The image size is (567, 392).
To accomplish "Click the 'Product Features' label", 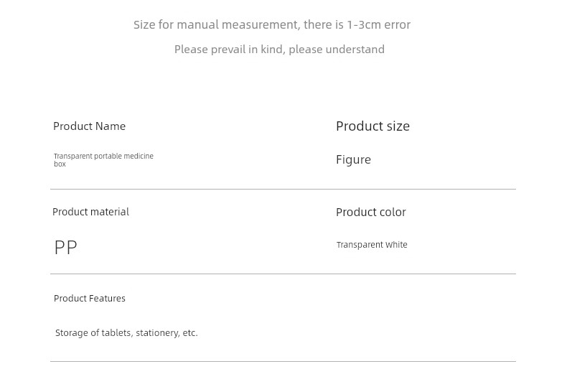I will [90, 299].
